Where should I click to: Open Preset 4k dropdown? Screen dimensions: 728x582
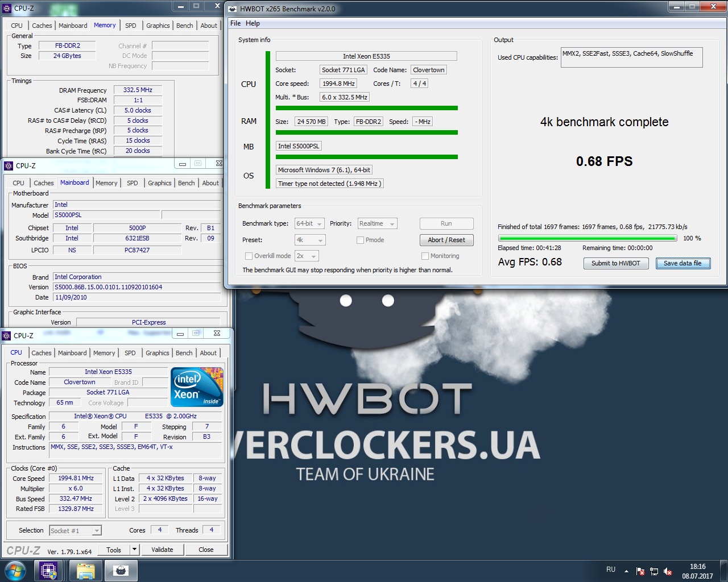[310, 240]
